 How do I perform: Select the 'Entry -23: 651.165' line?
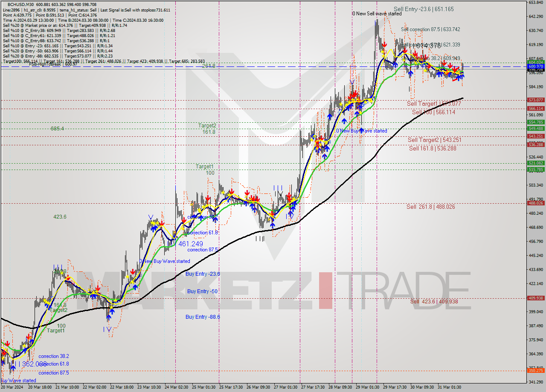58,46
